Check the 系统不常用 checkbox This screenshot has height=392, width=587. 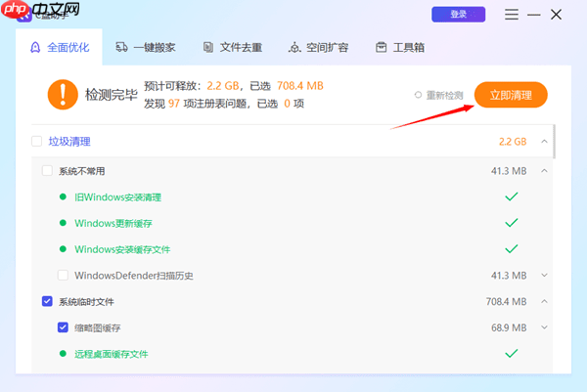click(47, 171)
